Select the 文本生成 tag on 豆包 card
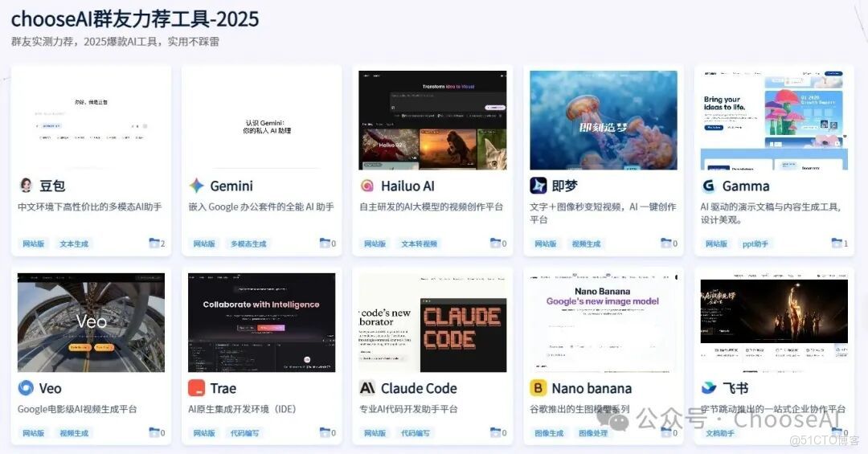The image size is (868, 454). click(x=74, y=243)
